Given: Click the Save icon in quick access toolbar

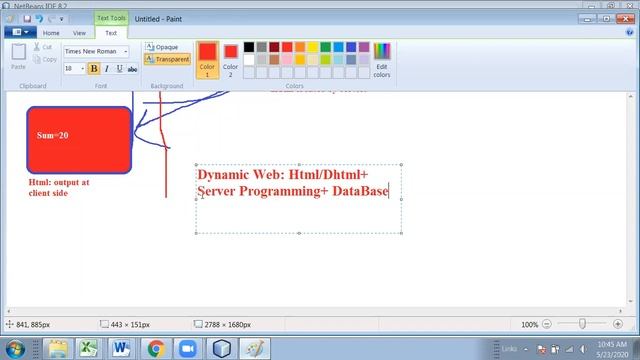Looking at the screenshot, I should tap(27, 19).
